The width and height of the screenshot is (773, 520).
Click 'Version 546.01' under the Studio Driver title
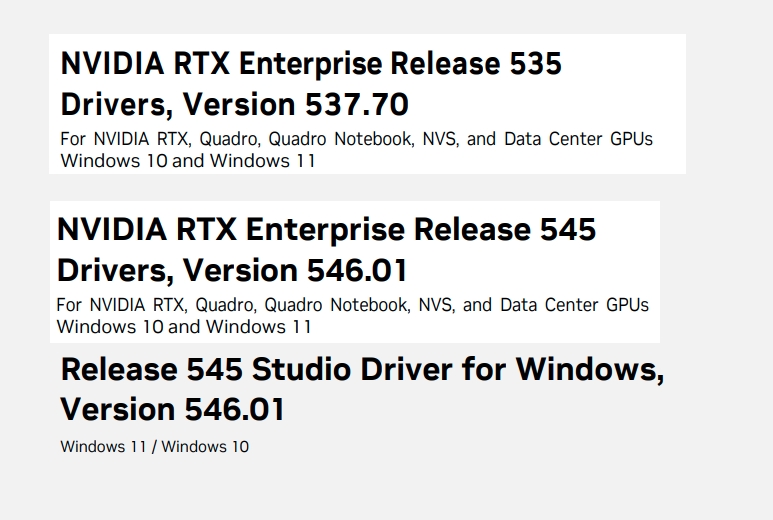point(173,409)
